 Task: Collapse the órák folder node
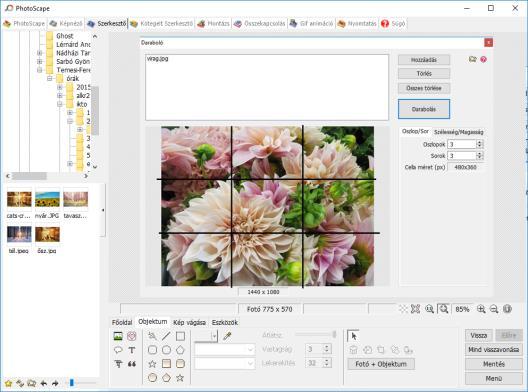[50, 78]
